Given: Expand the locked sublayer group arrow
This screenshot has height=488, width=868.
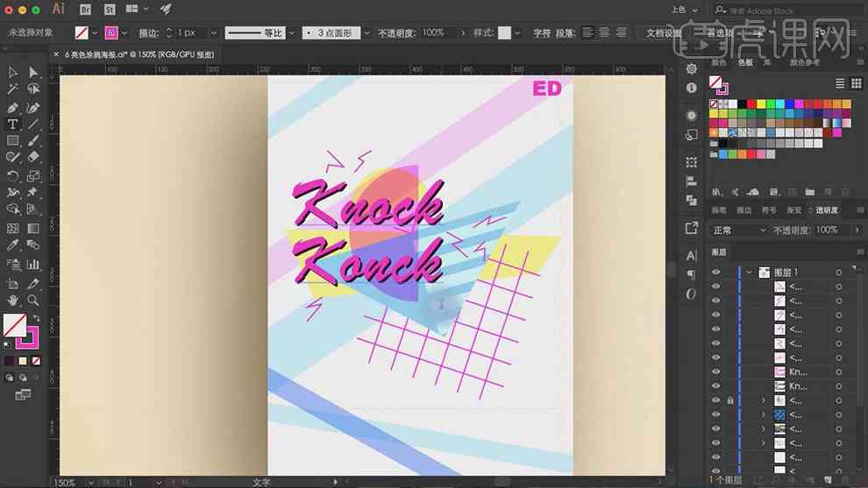Looking at the screenshot, I should 763,400.
